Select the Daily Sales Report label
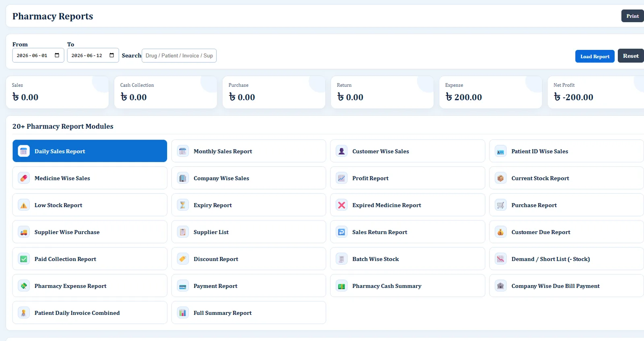 60,151
